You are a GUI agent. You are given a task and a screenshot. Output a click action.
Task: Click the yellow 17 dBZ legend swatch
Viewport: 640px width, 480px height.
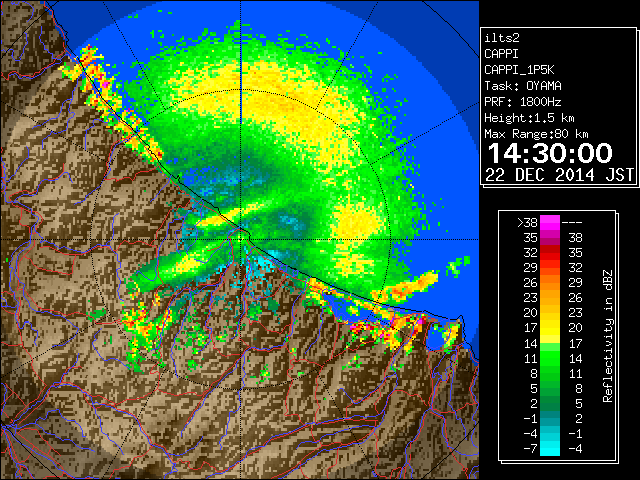tap(550, 328)
